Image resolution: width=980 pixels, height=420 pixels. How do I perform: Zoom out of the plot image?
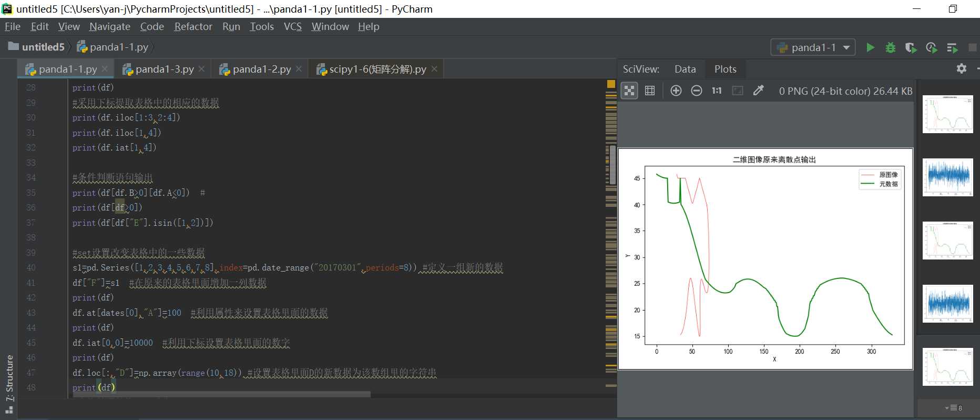pyautogui.click(x=697, y=91)
